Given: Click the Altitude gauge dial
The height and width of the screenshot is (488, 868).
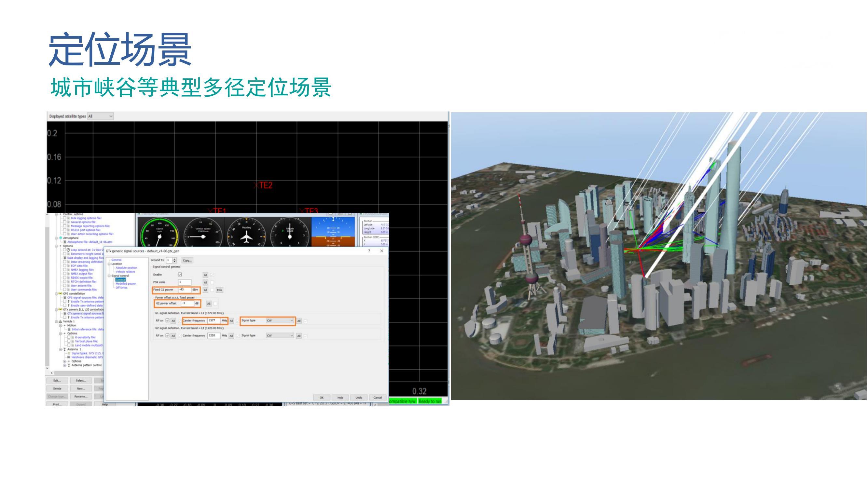Looking at the screenshot, I should 290,234.
